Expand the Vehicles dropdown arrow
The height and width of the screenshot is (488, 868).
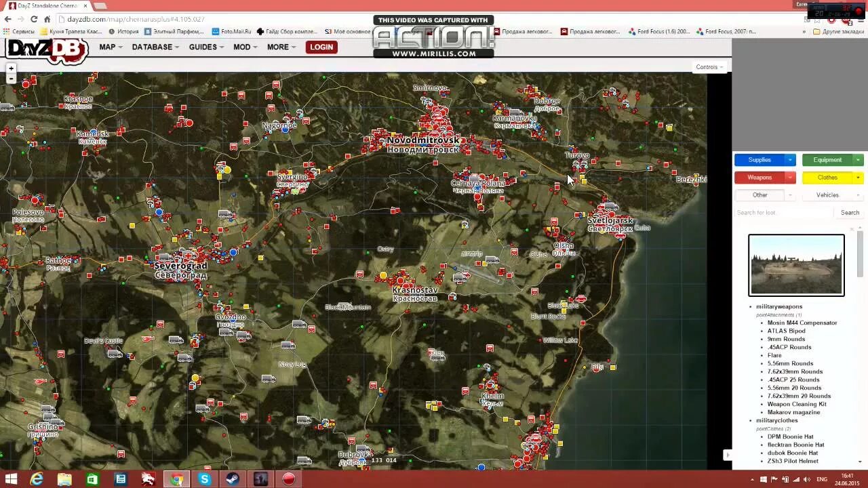pyautogui.click(x=858, y=195)
